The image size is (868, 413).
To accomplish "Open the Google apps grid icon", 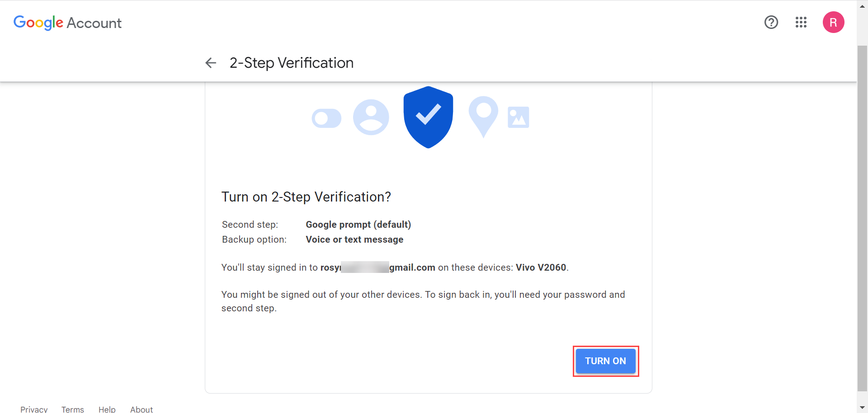I will coord(801,22).
